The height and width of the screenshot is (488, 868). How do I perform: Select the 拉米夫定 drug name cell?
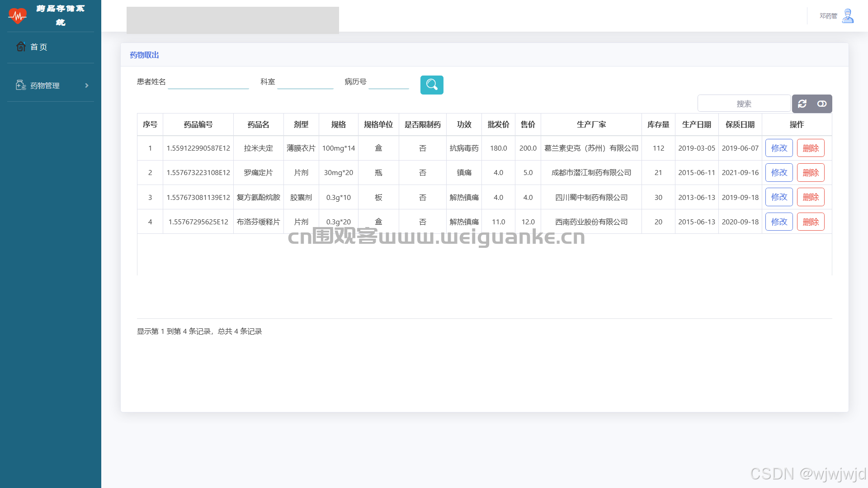pyautogui.click(x=258, y=148)
